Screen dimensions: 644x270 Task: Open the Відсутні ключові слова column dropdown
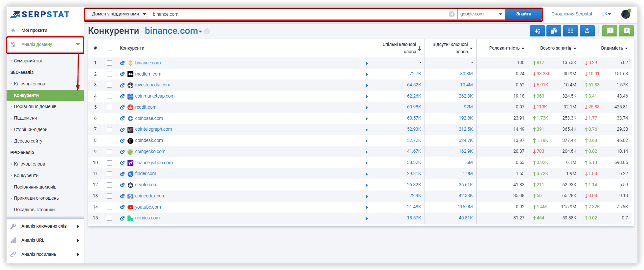tap(471, 49)
